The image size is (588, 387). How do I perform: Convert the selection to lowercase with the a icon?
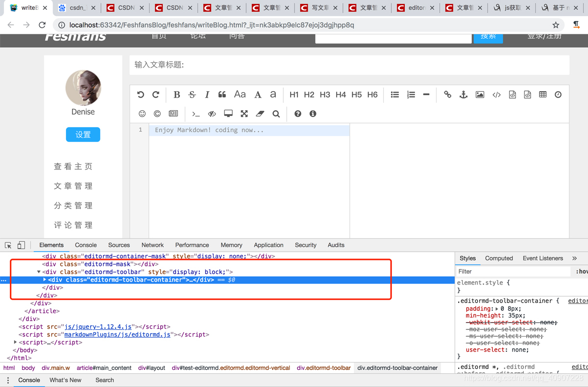273,95
